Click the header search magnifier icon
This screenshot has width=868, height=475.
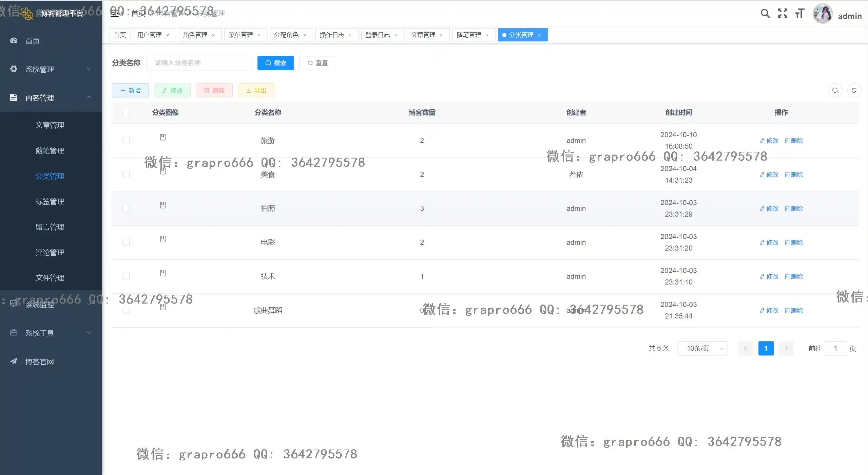click(x=765, y=13)
